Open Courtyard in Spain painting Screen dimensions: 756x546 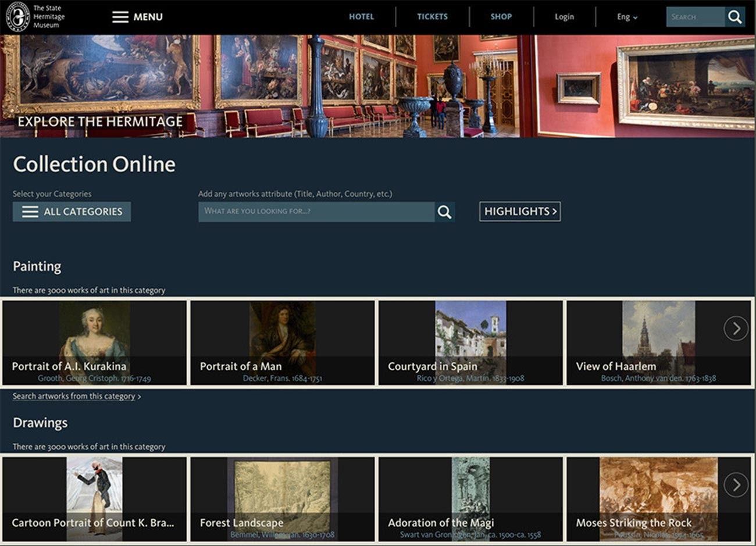click(470, 342)
